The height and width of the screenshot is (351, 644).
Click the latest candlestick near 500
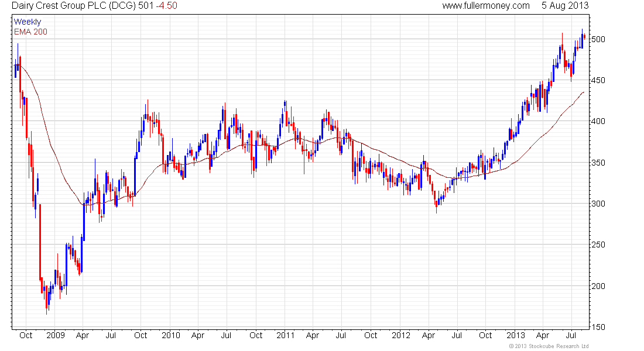584,36
